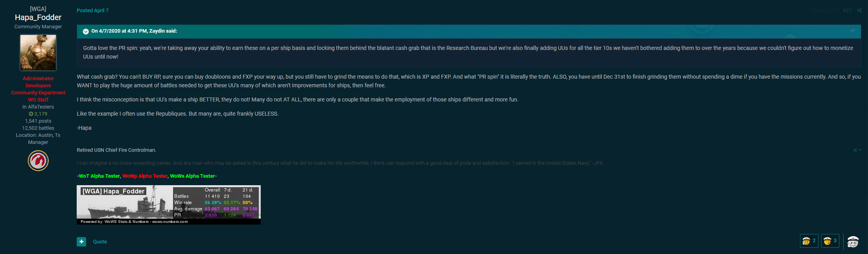The image size is (868, 254).
Task: Click the quote header "Zaydin said" text
Action: coord(134,31)
